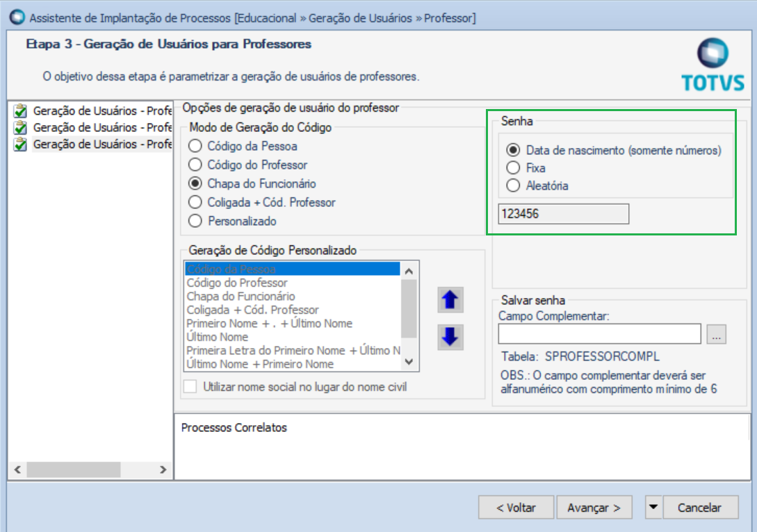Click first step checkmark icon in tree
Viewport: 757px width, 532px height.
point(20,111)
